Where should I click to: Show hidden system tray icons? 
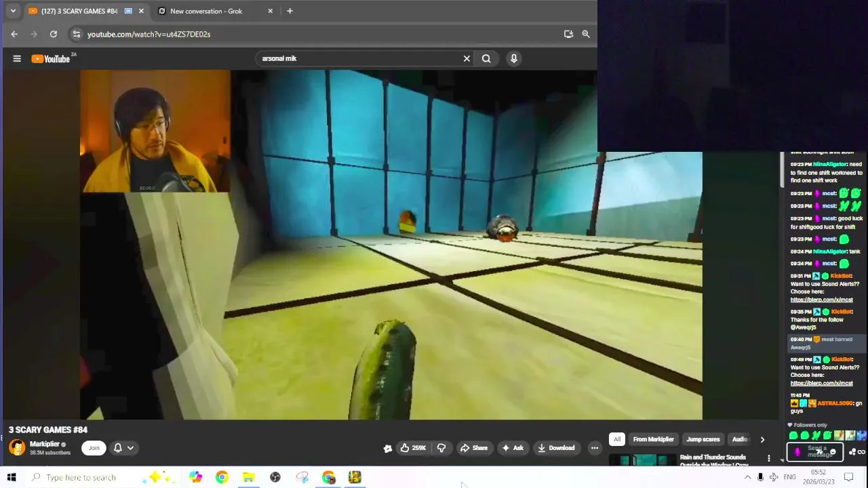point(747,477)
